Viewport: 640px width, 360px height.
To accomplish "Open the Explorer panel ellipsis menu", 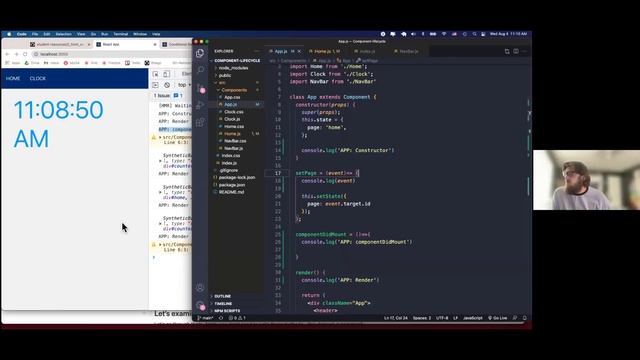I will tap(256, 51).
